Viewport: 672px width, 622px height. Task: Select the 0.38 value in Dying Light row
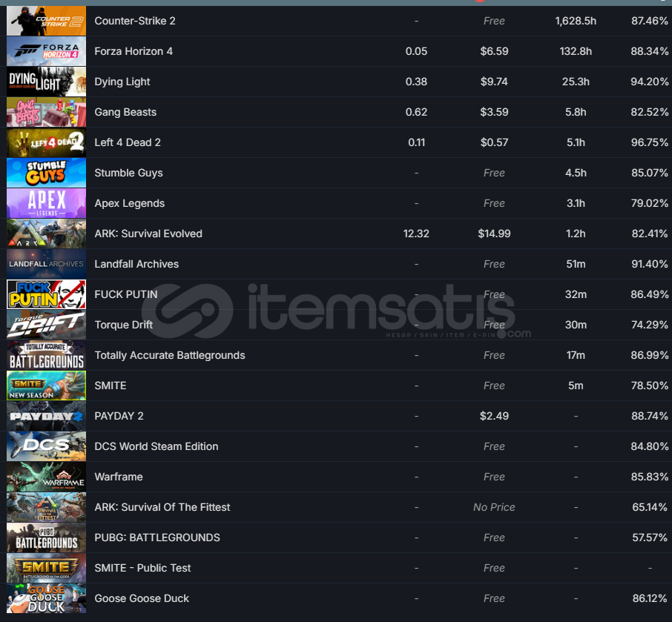(x=416, y=82)
